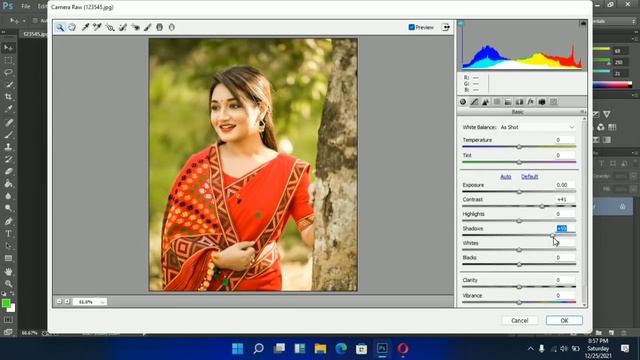The height and width of the screenshot is (360, 640).
Task: Click the Default link
Action: click(529, 177)
